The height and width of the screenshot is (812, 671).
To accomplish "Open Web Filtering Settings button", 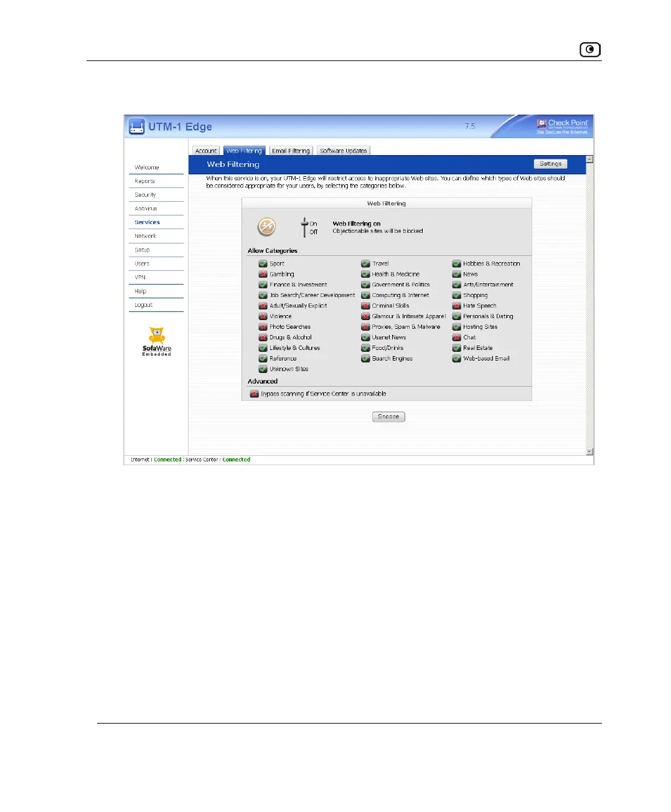I will click(550, 164).
